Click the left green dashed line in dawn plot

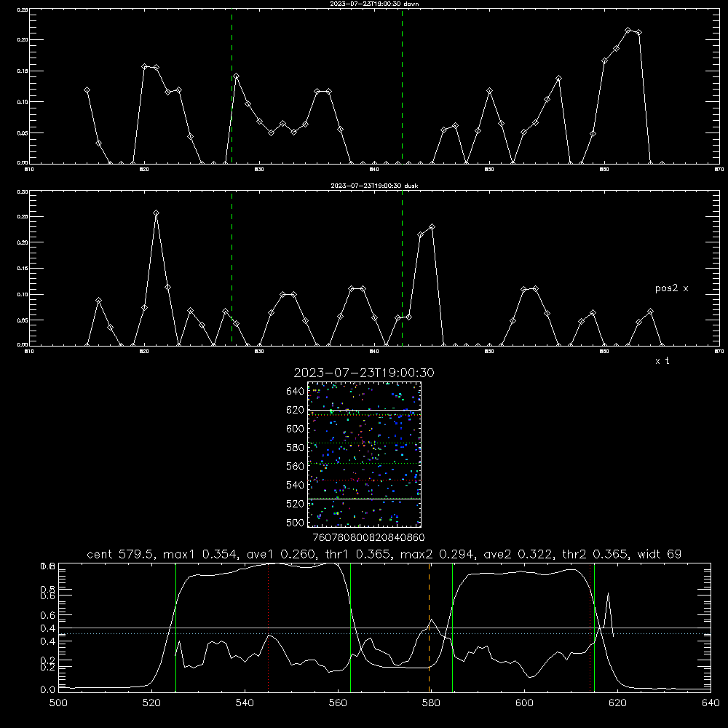[x=232, y=86]
